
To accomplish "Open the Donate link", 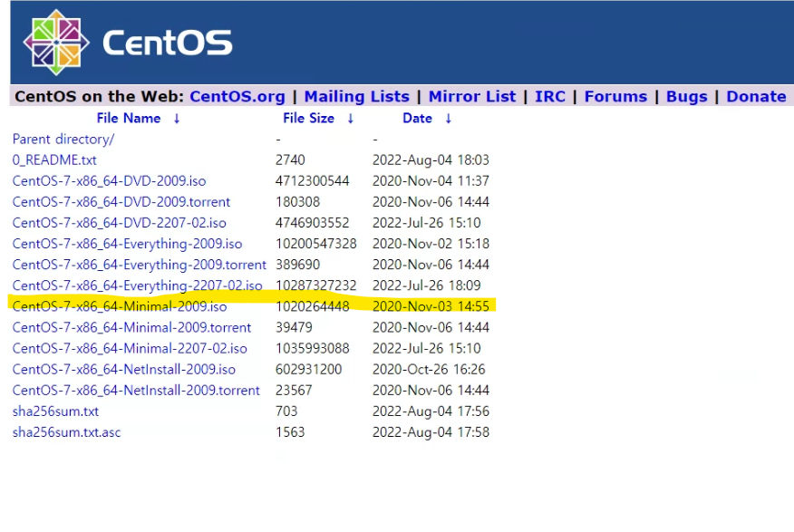I will (x=756, y=96).
